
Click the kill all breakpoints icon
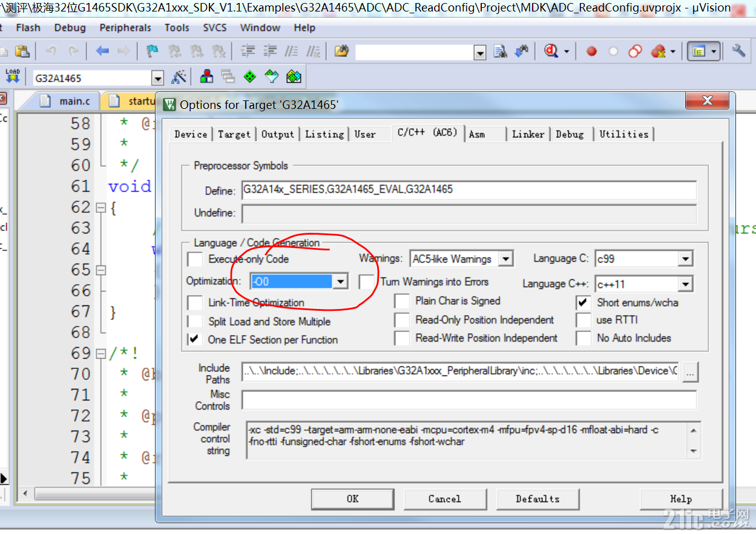658,52
